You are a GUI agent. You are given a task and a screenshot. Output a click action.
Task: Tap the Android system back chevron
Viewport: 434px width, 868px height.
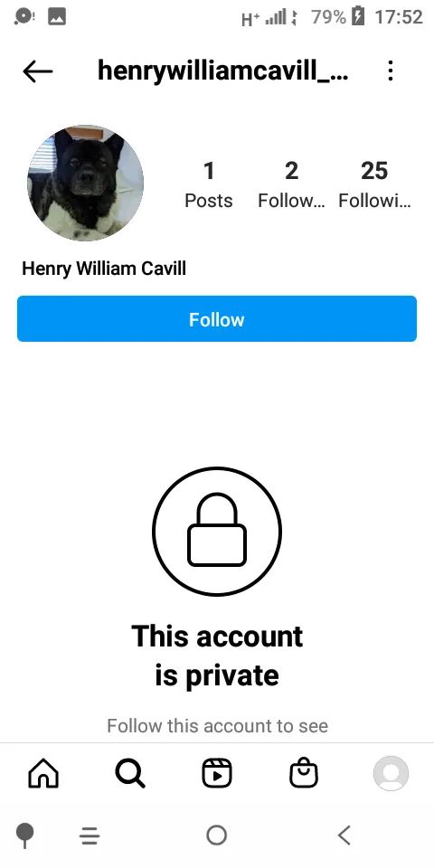pyautogui.click(x=344, y=835)
